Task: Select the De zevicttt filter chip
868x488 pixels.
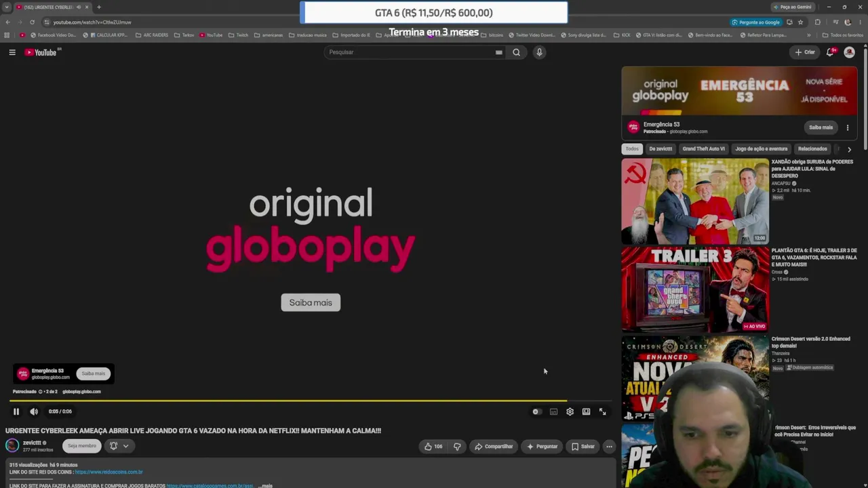Action: (660, 149)
